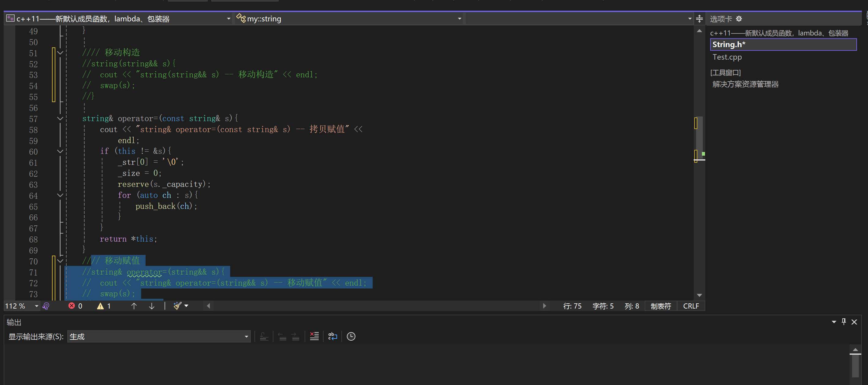The height and width of the screenshot is (385, 868).
Task: Collapse the if block at line 60
Action: (x=60, y=152)
